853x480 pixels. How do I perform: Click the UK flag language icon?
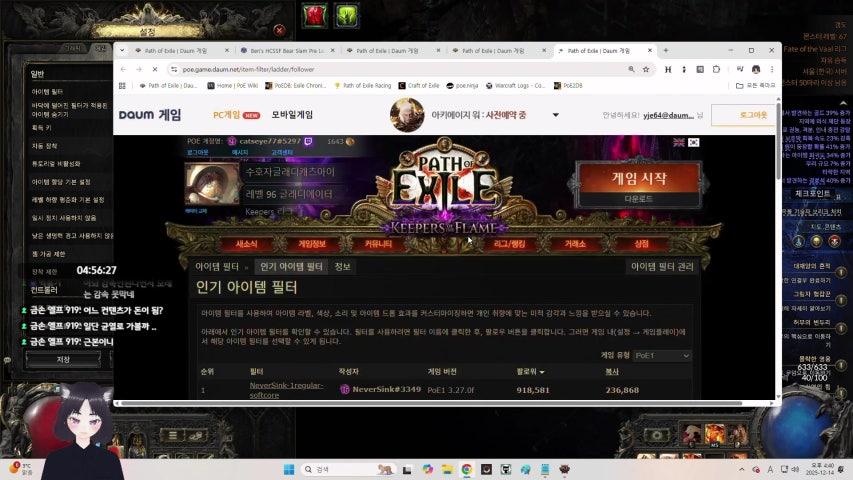pos(679,143)
